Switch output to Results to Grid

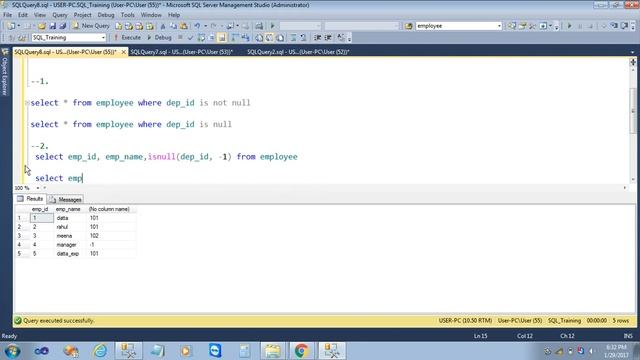click(x=269, y=37)
